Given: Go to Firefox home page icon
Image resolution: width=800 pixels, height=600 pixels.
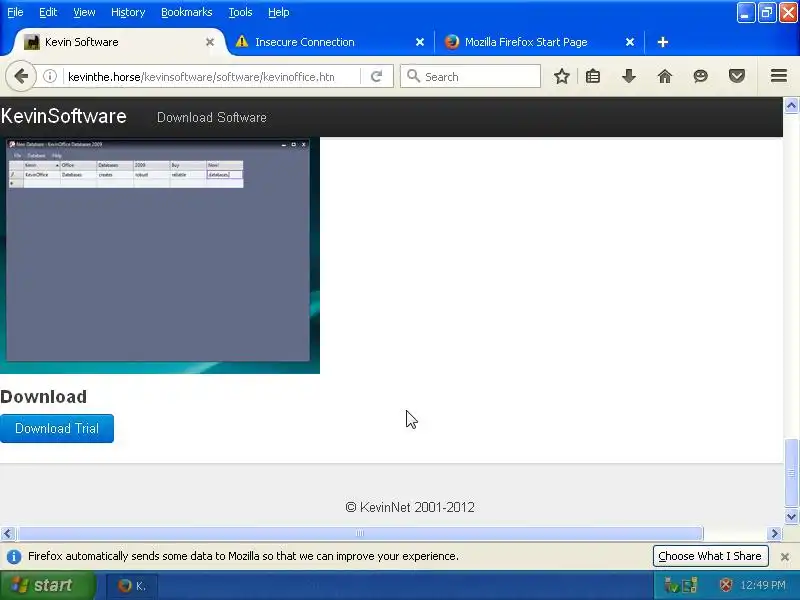Looking at the screenshot, I should (x=664, y=77).
